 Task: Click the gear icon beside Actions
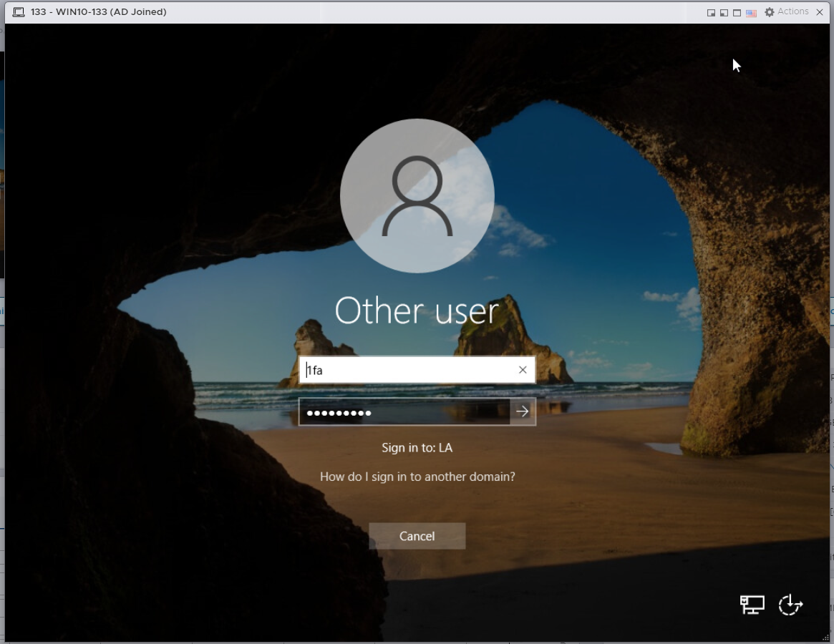click(770, 12)
